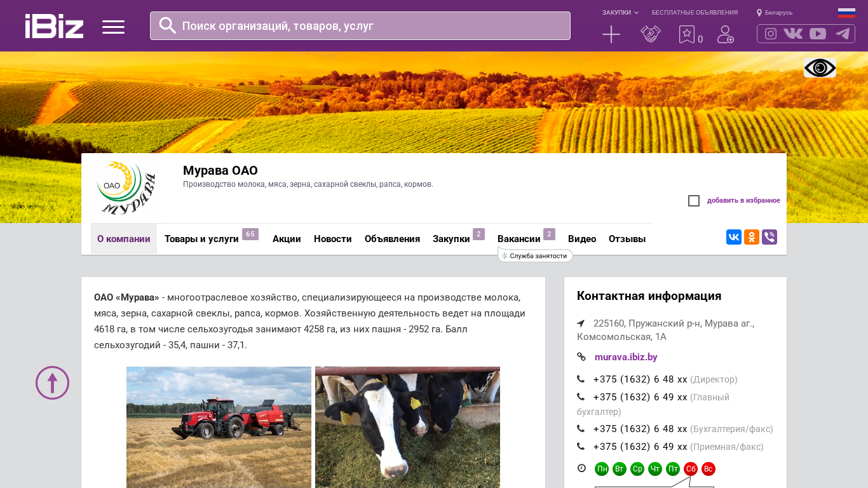Open the hamburger menu icon
Image resolution: width=868 pixels, height=488 pixels.
coord(113,27)
